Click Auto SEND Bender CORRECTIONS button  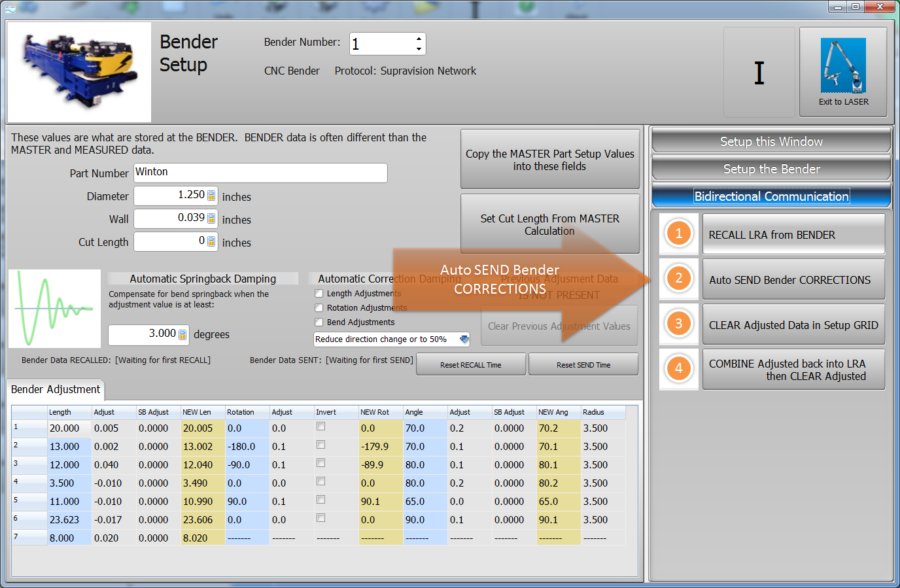coord(793,279)
